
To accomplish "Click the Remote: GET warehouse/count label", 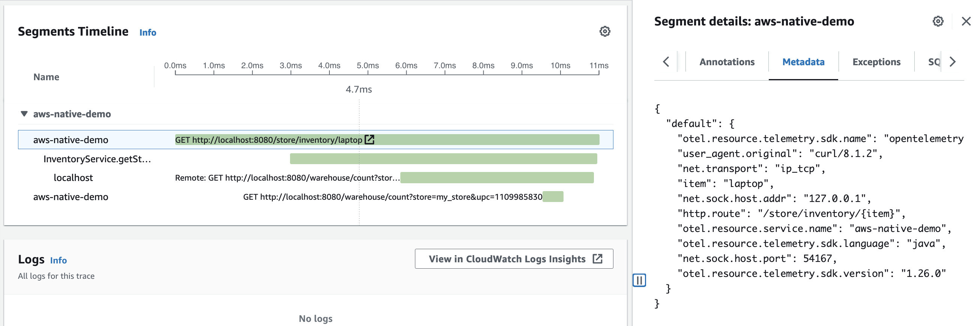I will [x=287, y=178].
